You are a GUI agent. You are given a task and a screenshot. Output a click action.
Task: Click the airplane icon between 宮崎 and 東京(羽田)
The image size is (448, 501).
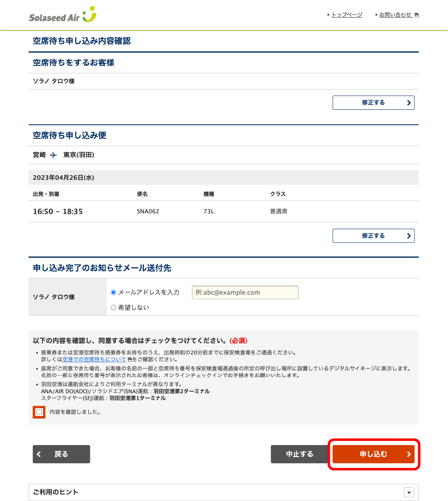[x=53, y=155]
